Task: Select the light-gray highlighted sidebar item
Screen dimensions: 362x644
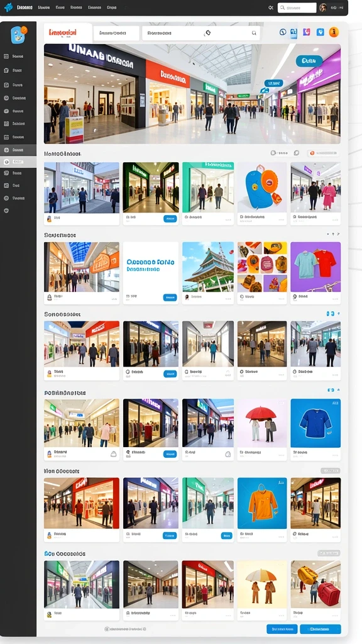Action: tap(18, 162)
